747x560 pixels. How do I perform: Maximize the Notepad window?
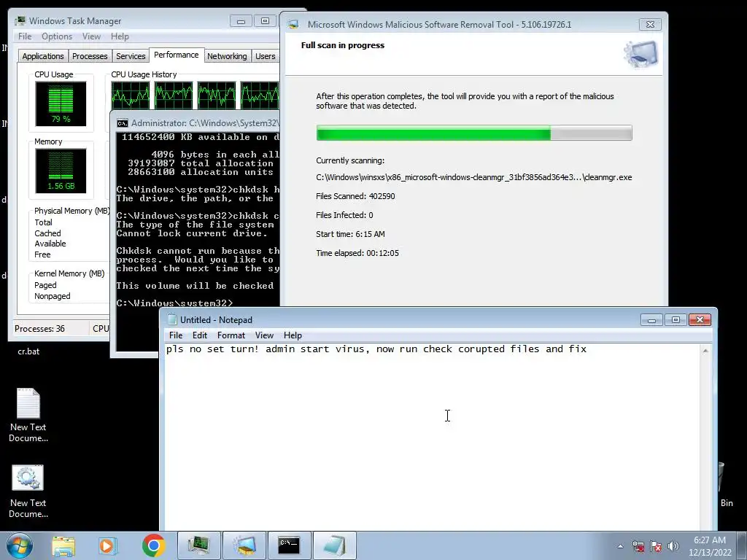(x=675, y=320)
